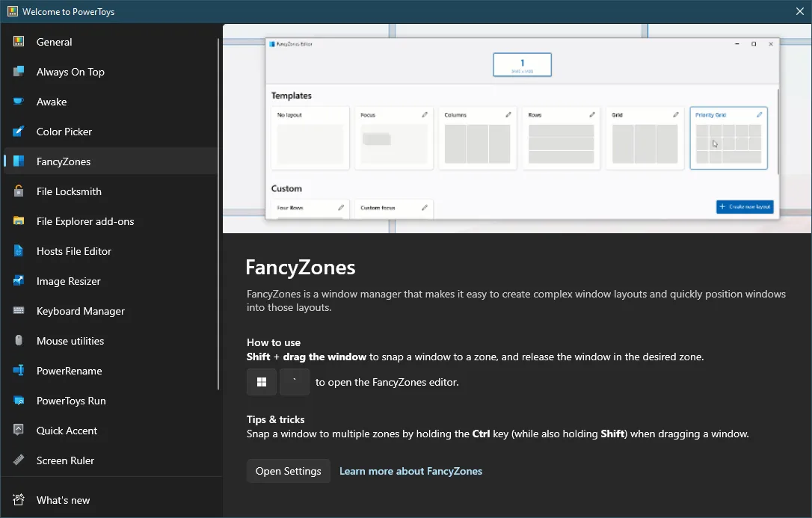Select the Hosts File Editor icon
Screen dimensions: 812x518
(x=19, y=251)
